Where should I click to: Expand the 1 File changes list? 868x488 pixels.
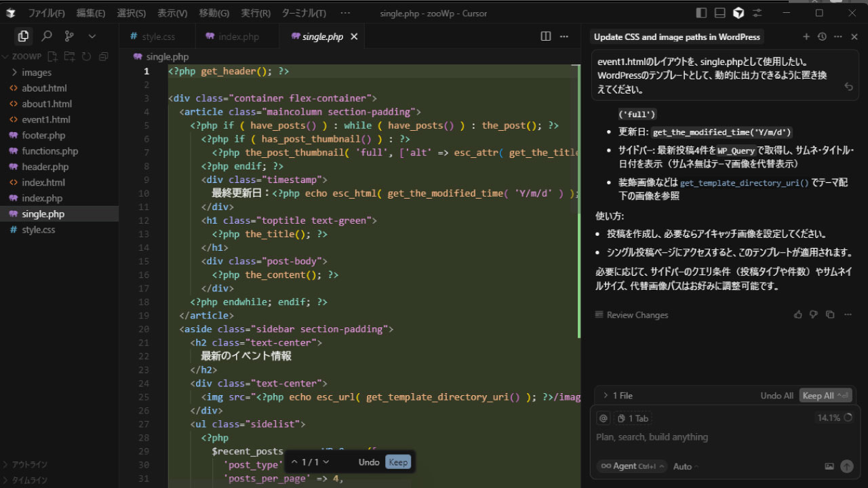coord(617,396)
